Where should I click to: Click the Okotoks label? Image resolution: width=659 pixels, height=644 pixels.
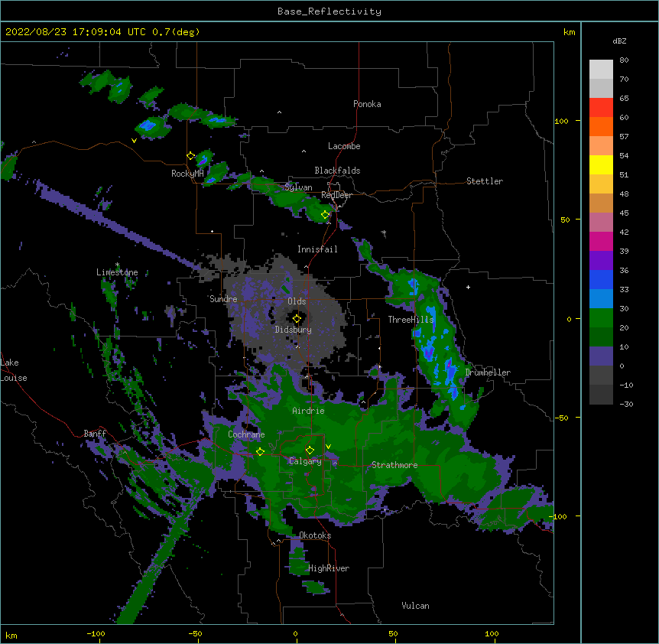pos(315,535)
